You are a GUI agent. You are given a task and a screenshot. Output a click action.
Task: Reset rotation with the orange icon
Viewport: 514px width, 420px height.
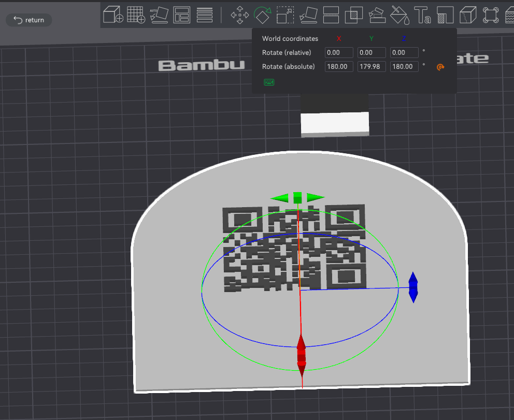pos(440,67)
